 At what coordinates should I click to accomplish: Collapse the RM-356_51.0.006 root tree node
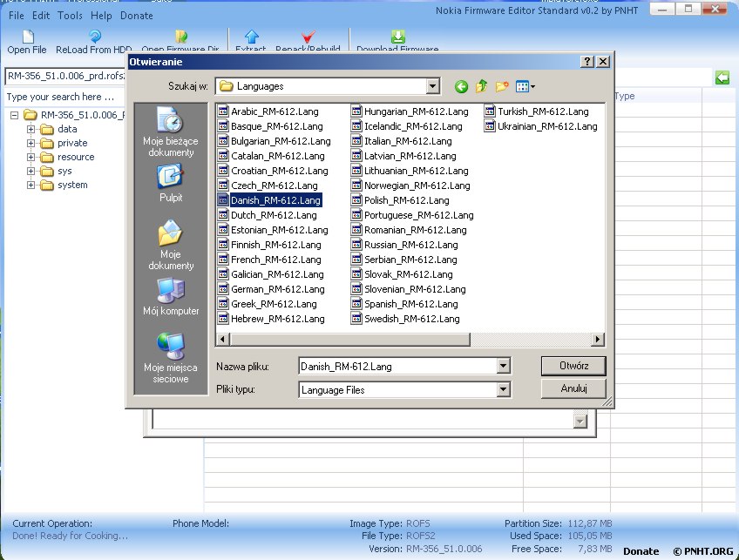[15, 115]
